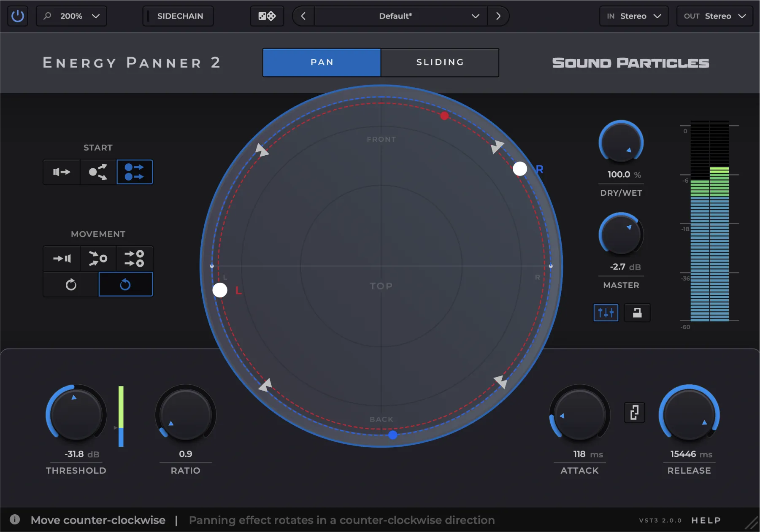
Task: Click the 15446 ms release value
Action: tap(691, 454)
